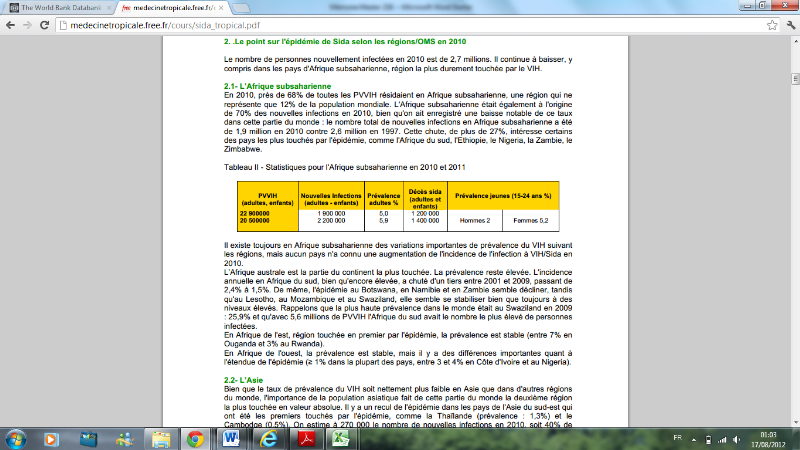Close The World Bank Databank tab

pos(109,8)
